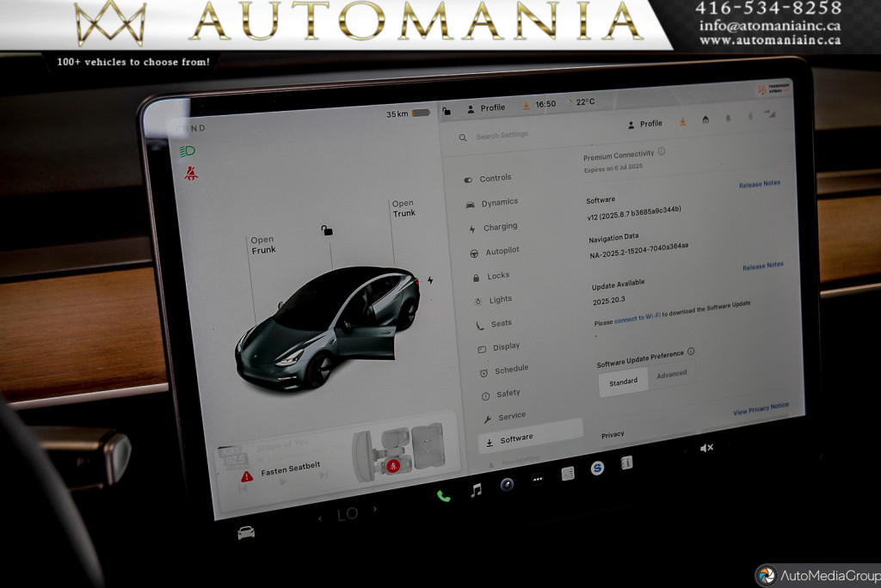Open the Profile dropdown in settings header
881x588 pixels.
tap(645, 124)
